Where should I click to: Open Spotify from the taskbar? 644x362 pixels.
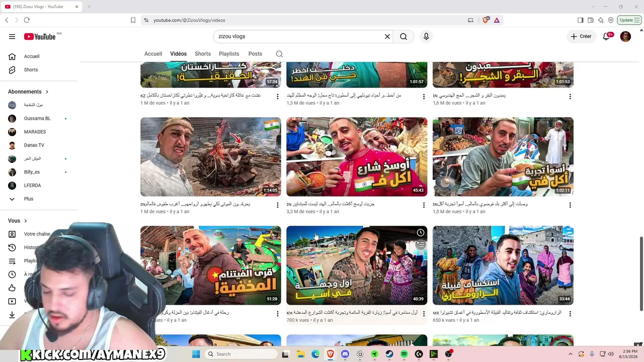pyautogui.click(x=404, y=354)
